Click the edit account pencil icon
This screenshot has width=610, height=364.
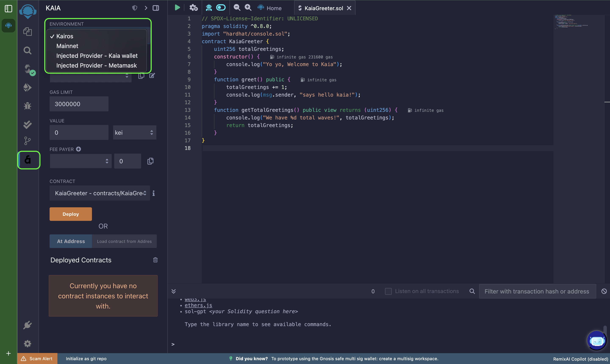(152, 76)
